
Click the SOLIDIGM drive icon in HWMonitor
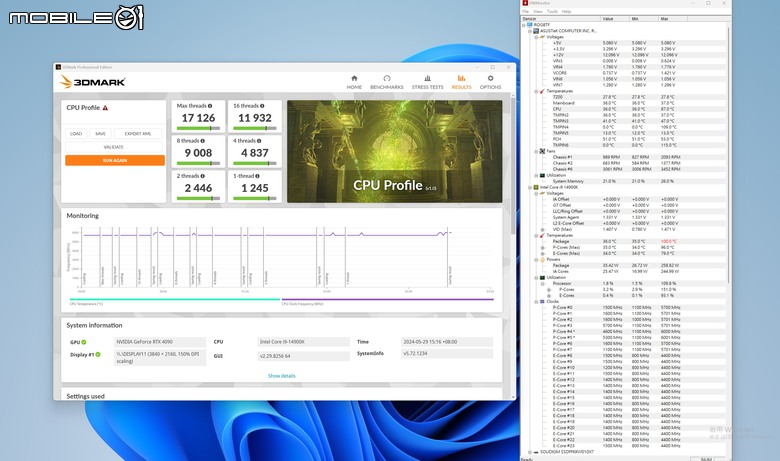click(x=536, y=452)
